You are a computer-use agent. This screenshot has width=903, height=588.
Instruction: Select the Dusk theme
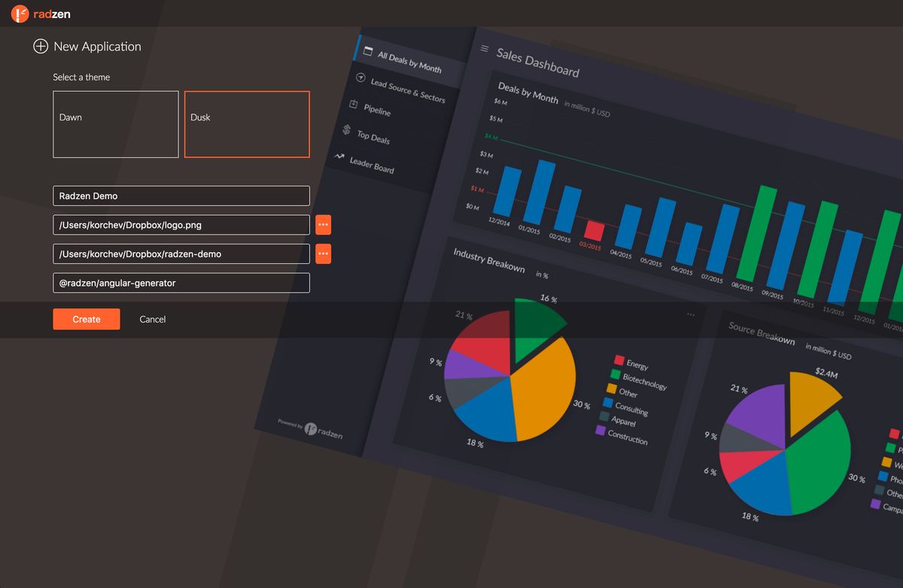247,125
